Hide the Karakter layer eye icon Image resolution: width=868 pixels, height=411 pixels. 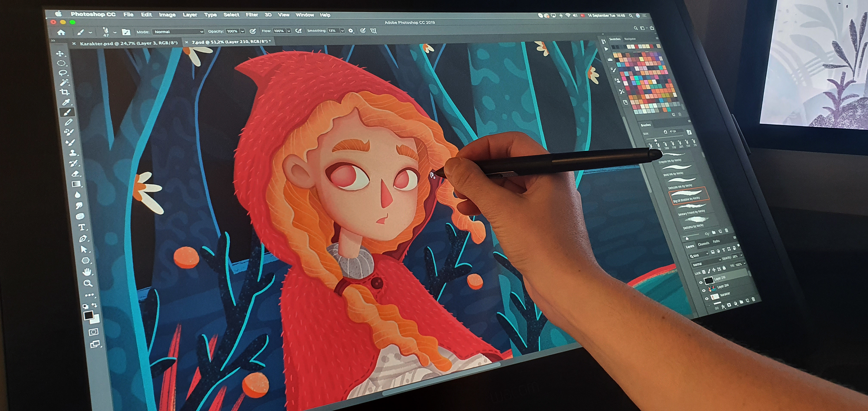(x=707, y=298)
